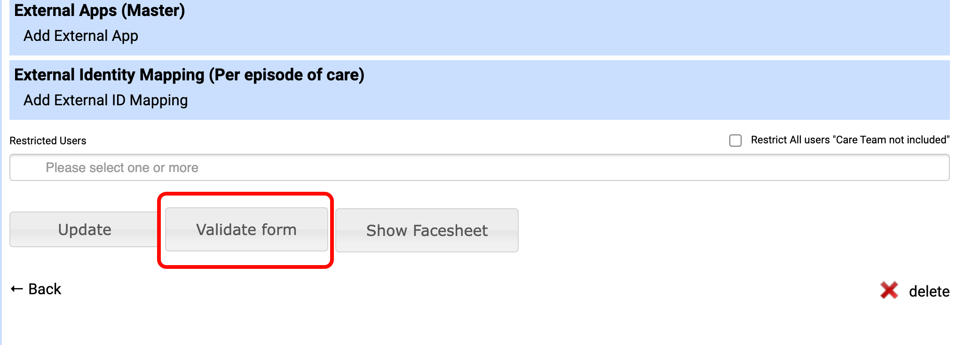View the patient facesheet
The width and height of the screenshot is (980, 345).
pos(427,231)
